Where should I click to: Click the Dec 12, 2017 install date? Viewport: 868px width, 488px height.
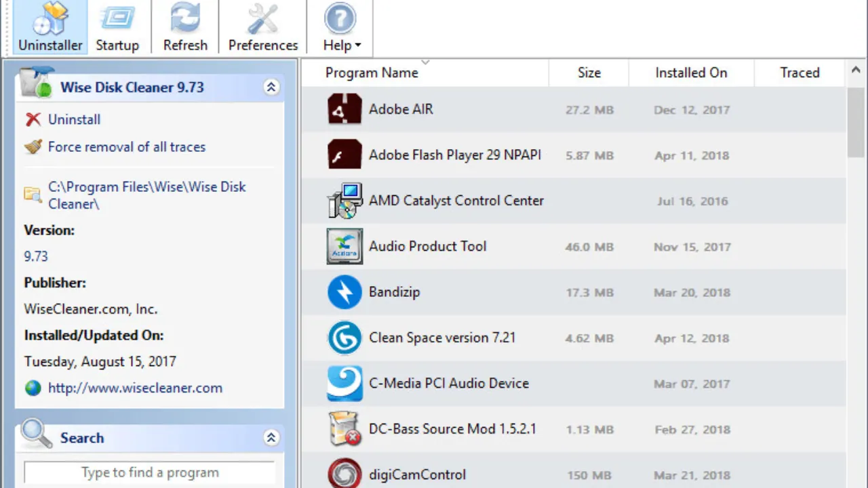[x=692, y=110]
